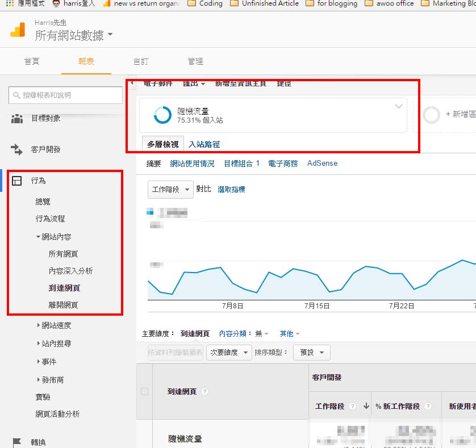476x448 pixels.
Task: Select the 入站路徑 tab
Action: tap(204, 144)
